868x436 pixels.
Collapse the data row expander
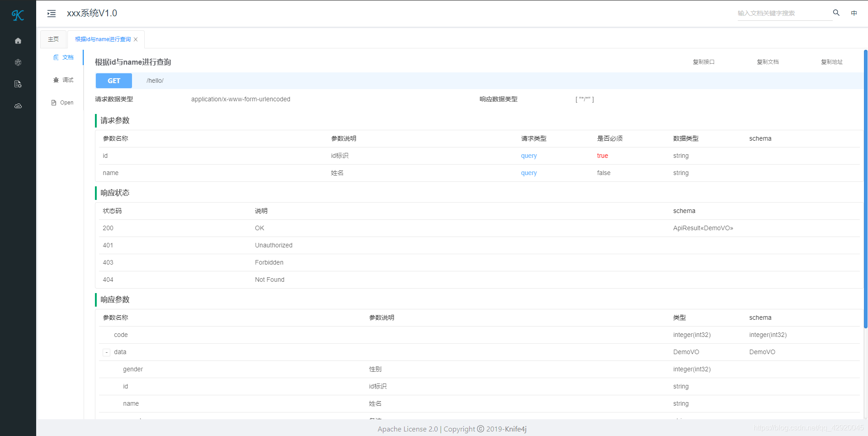[x=107, y=352]
